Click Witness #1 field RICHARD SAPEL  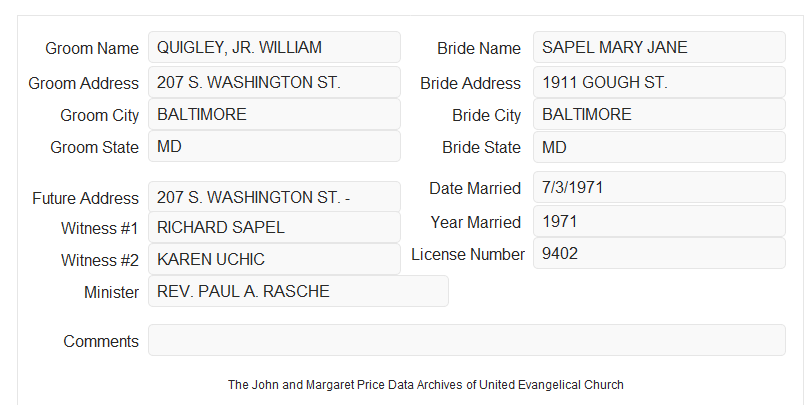(x=274, y=227)
